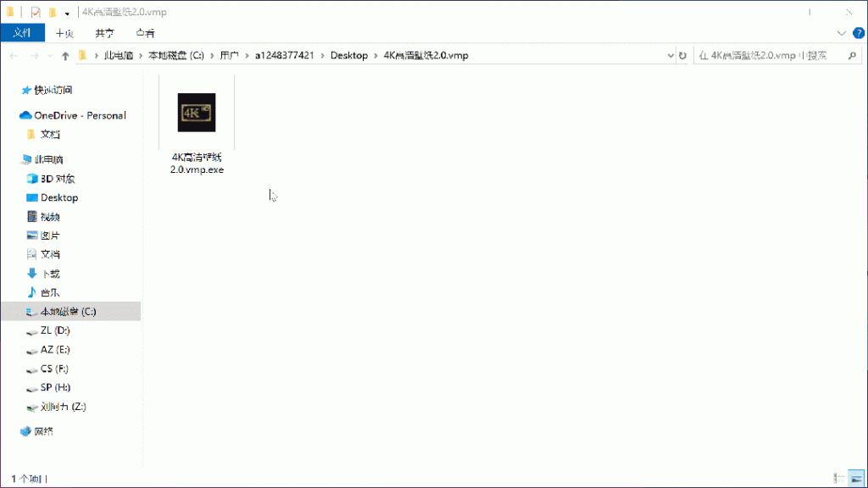This screenshot has width=868, height=488.
Task: Click the title bar new folder icon
Action: 53,12
